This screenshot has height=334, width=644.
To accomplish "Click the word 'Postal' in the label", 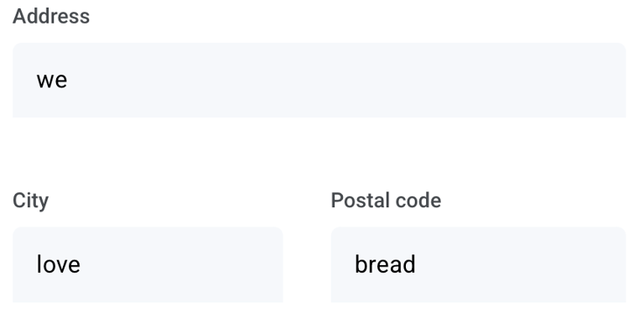I will [357, 201].
